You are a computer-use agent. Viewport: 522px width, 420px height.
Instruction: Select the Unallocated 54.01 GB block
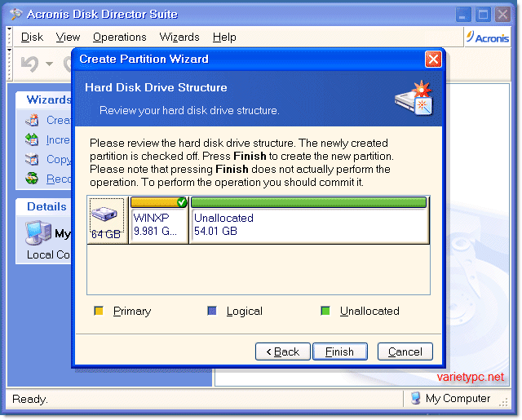(x=309, y=220)
